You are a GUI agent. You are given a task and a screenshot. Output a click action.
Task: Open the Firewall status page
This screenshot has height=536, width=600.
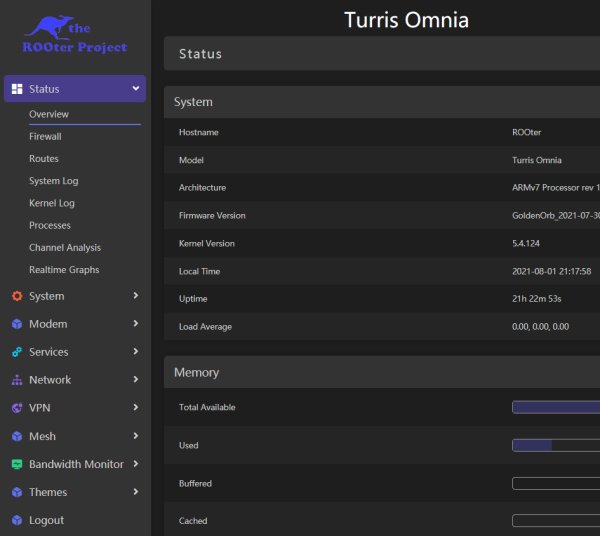(x=45, y=136)
